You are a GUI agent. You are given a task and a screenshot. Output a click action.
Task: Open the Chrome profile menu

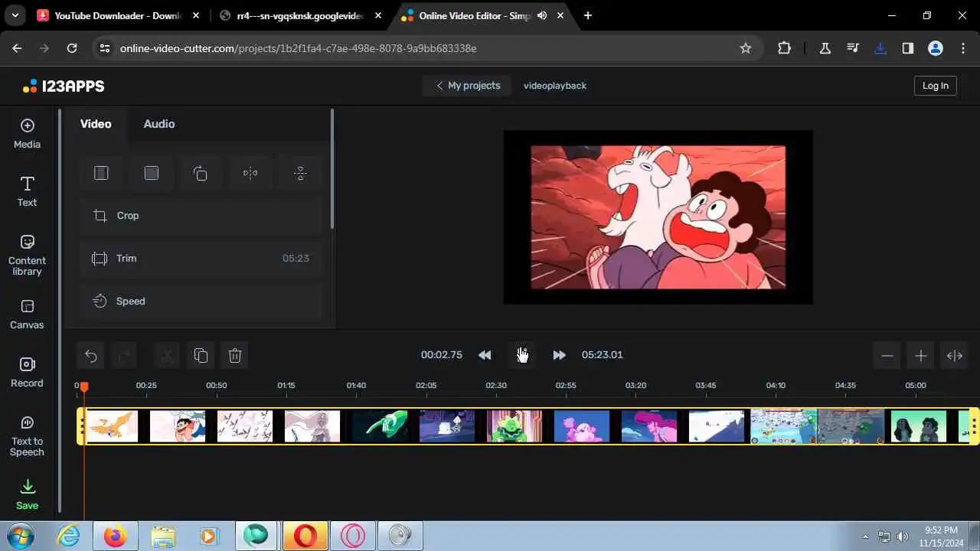coord(936,48)
